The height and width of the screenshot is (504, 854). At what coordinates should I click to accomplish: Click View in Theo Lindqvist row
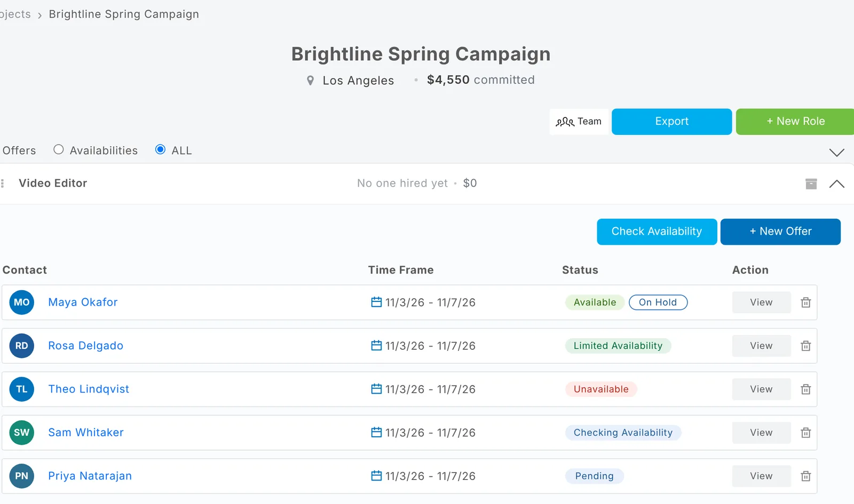coord(761,389)
